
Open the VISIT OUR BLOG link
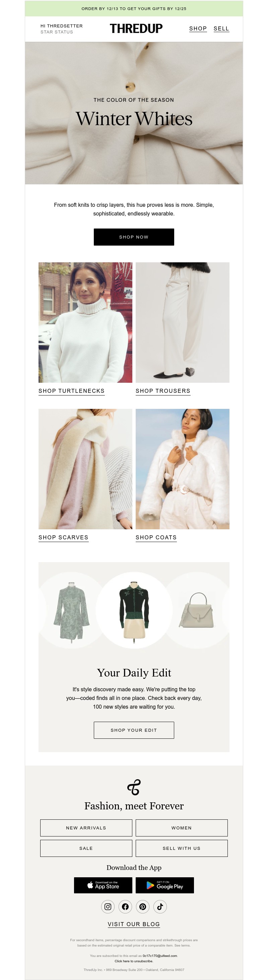point(134,924)
